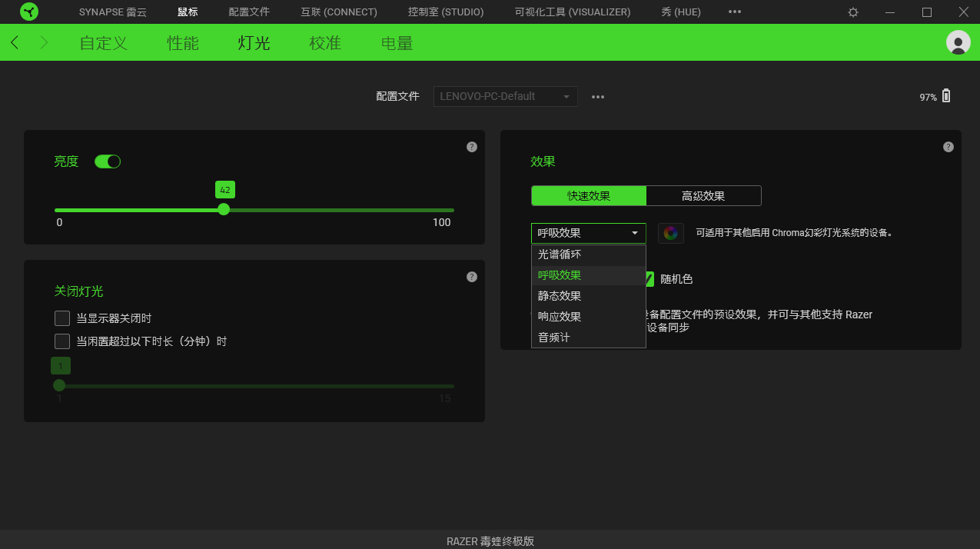Minimize the Synapse window
The image size is (980, 549).
890,12
